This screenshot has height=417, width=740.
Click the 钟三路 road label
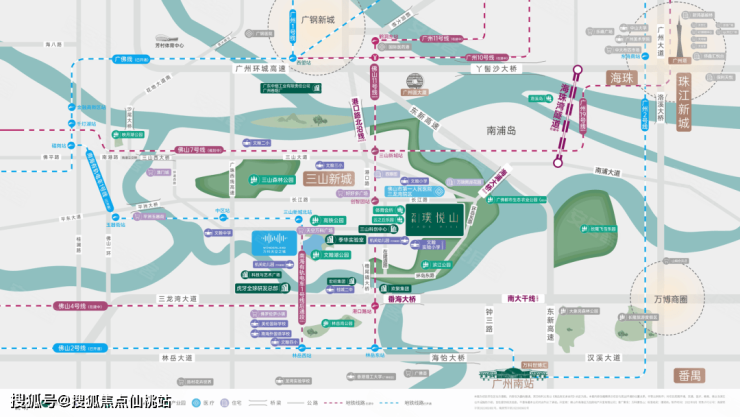pyautogui.click(x=489, y=320)
